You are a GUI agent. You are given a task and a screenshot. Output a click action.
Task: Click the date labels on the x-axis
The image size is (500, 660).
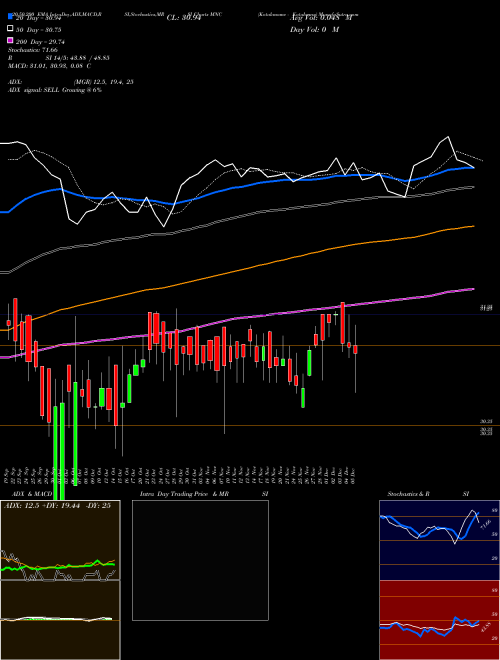(182, 476)
